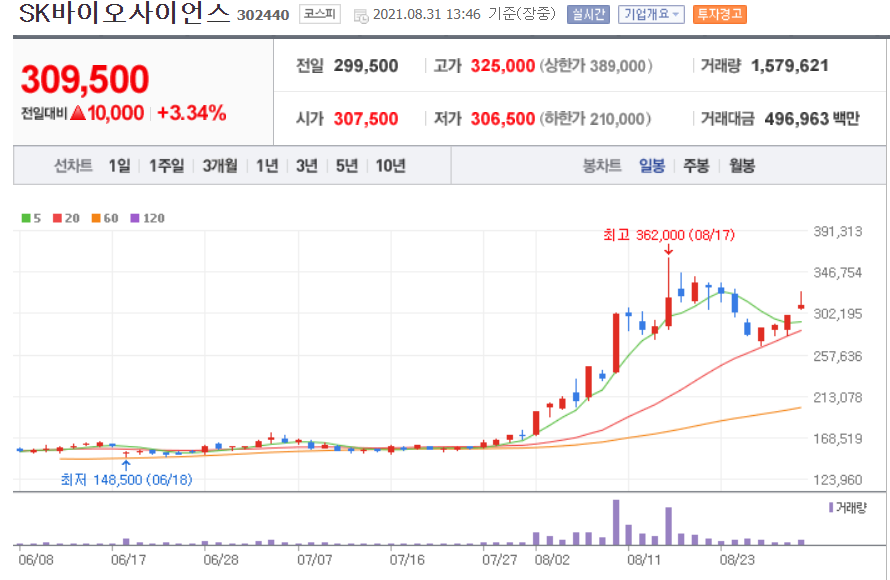Switch to 주봉 weekly candle chart
Image resolution: width=890 pixels, height=580 pixels.
(696, 166)
